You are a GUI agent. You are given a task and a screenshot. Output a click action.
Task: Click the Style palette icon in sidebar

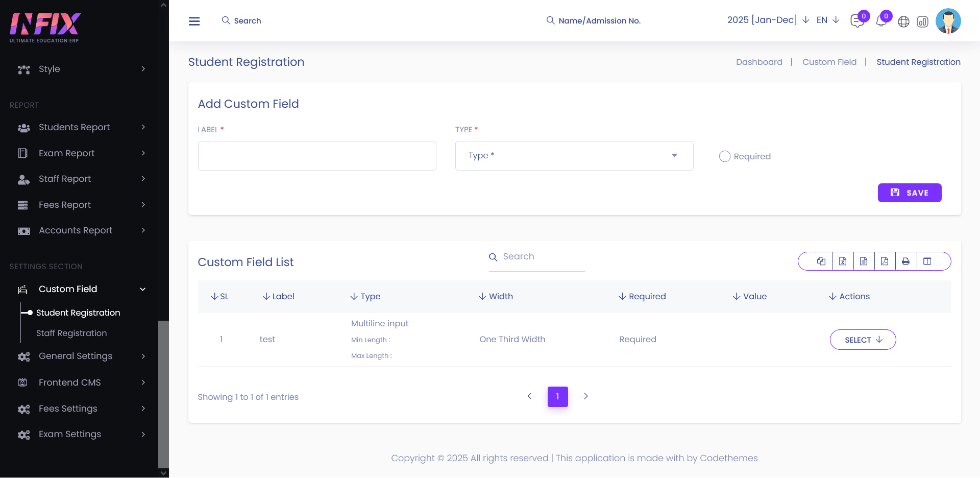coord(23,69)
